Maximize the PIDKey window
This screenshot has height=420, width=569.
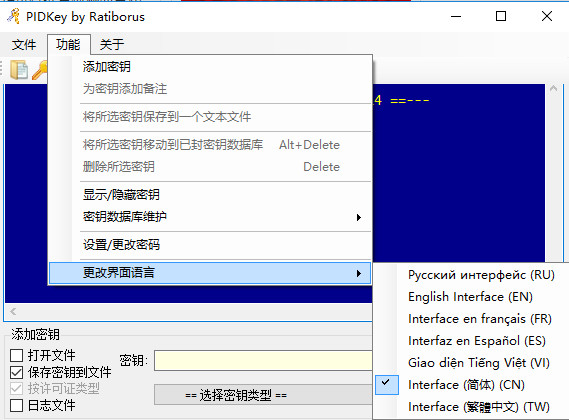tap(501, 16)
